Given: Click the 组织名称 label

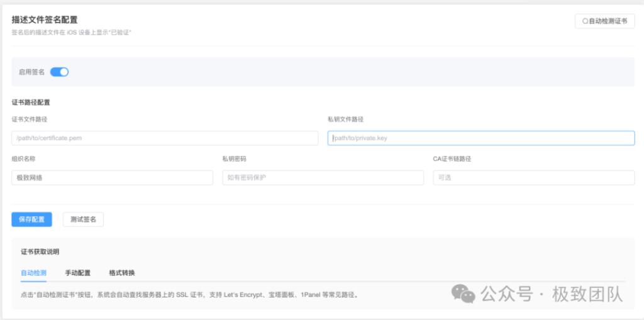Looking at the screenshot, I should coord(23,158).
